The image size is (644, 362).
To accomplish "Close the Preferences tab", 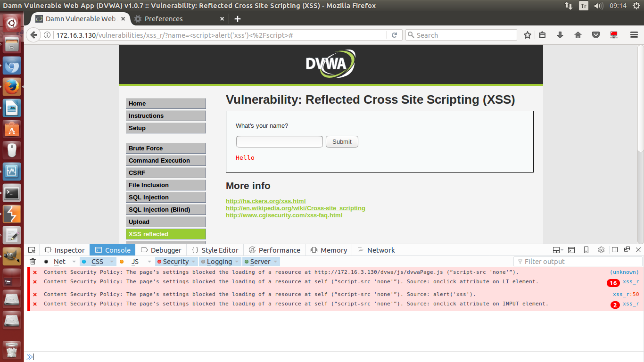I will (x=223, y=19).
